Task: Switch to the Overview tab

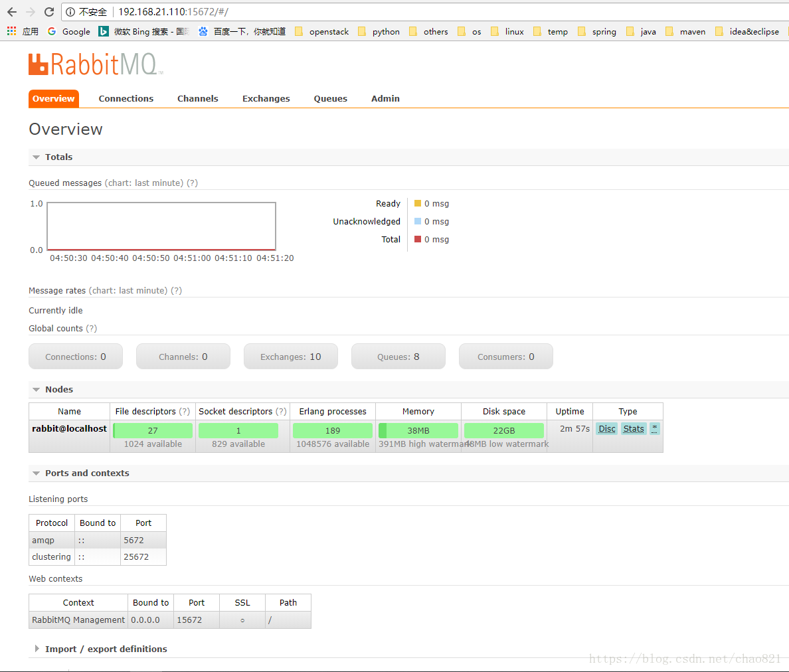Action: (53, 98)
